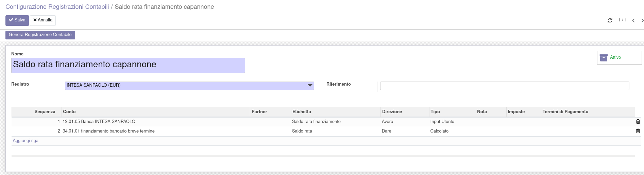This screenshot has height=175, width=644.
Task: Sort by Sequenza column header
Action: click(x=45, y=112)
